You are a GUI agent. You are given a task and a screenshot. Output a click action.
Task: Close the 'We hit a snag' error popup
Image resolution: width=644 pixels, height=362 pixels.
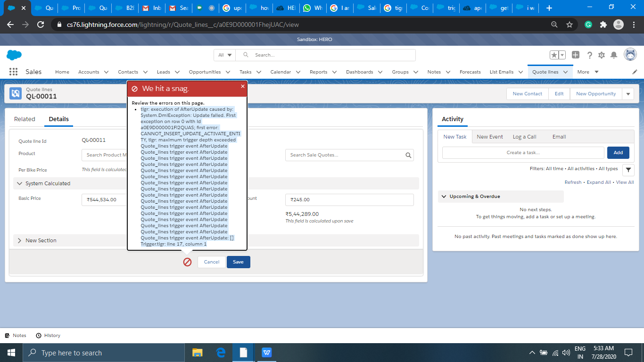243,86
